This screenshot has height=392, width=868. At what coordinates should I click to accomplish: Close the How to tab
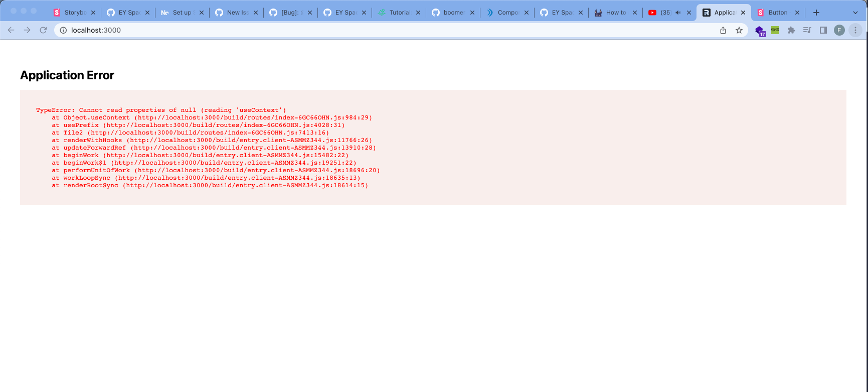(x=635, y=13)
